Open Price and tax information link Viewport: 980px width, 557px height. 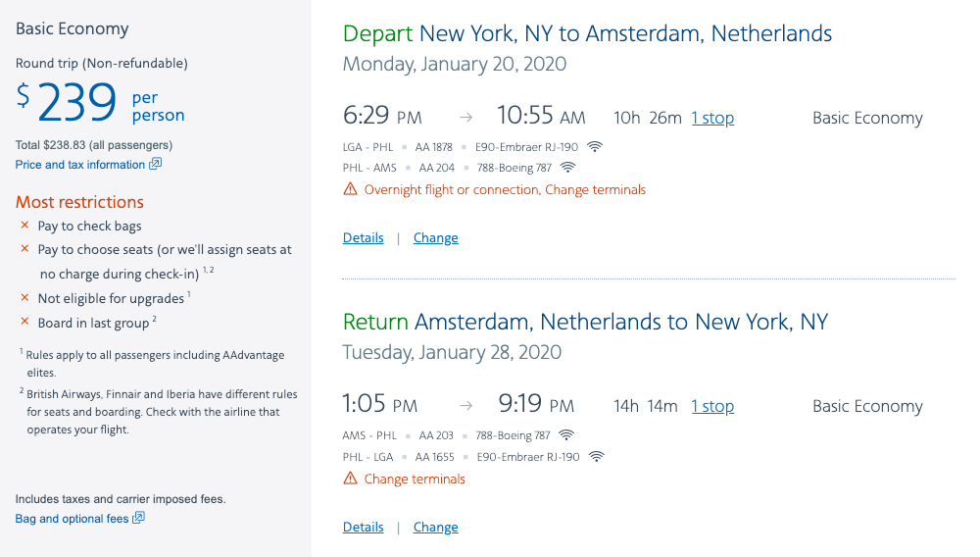[x=80, y=165]
